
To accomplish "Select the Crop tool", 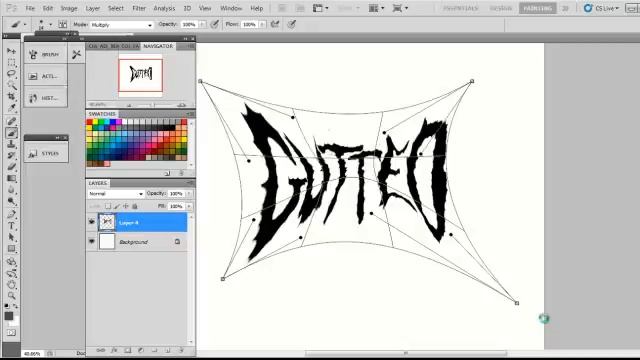I will click(11, 96).
